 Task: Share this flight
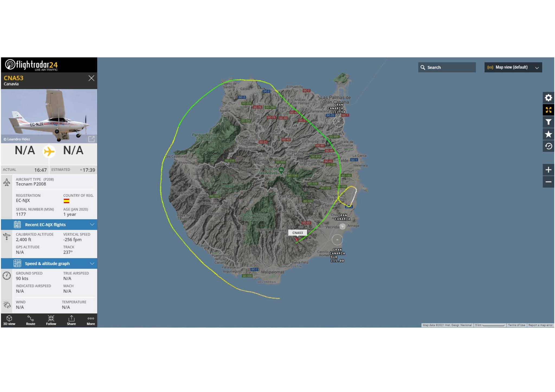(71, 320)
